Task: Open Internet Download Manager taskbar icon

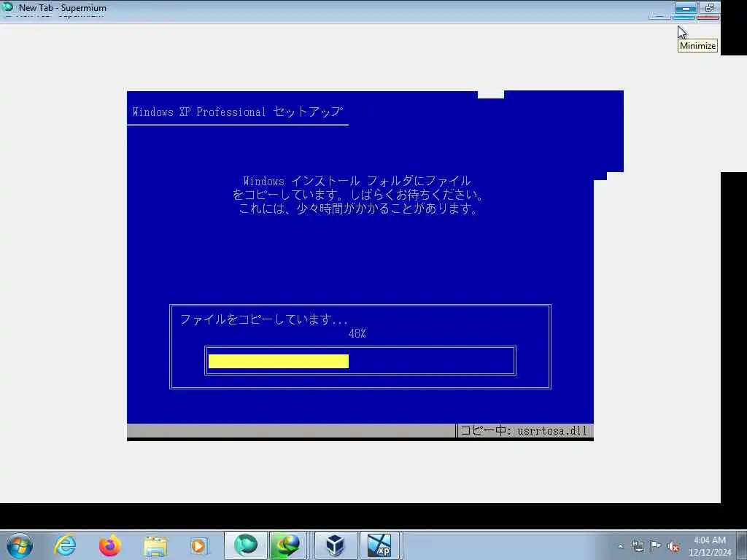Action: point(287,545)
